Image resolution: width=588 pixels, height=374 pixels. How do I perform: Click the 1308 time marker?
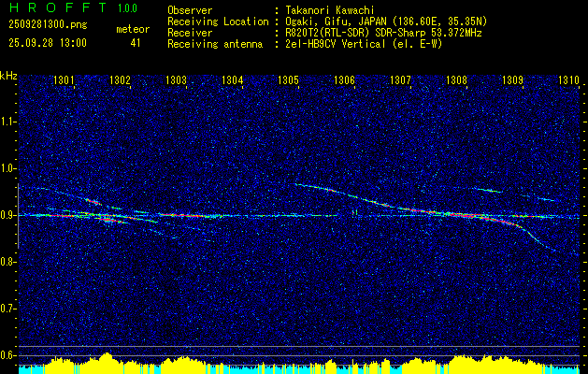coord(456,80)
